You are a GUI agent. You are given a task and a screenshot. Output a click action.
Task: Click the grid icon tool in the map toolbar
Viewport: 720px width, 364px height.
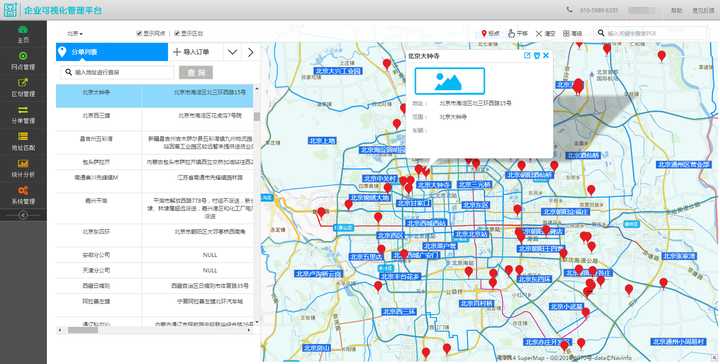click(x=572, y=34)
